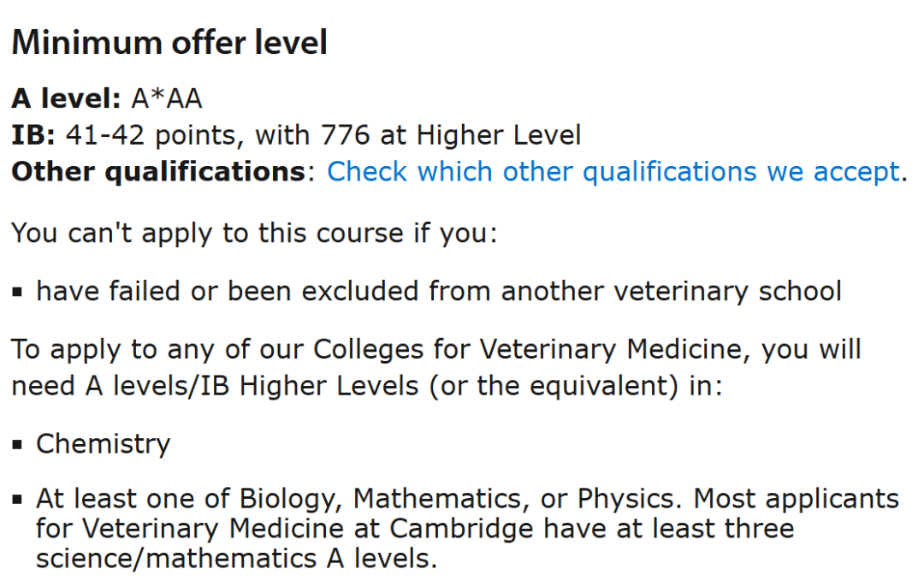The height and width of the screenshot is (581, 924).
Task: Click the bullet marker before 'At least one'
Action: (17, 501)
